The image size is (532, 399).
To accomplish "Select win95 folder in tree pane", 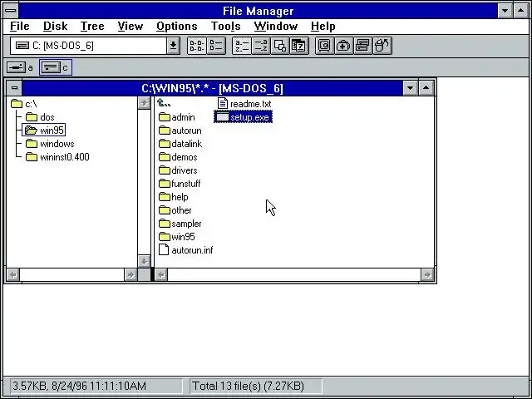I will click(44, 131).
